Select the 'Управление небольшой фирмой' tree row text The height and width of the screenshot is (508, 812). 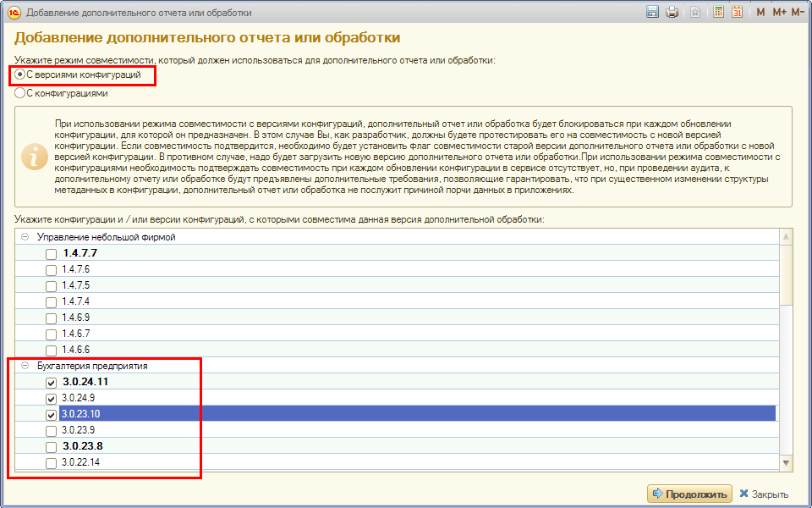(x=107, y=237)
